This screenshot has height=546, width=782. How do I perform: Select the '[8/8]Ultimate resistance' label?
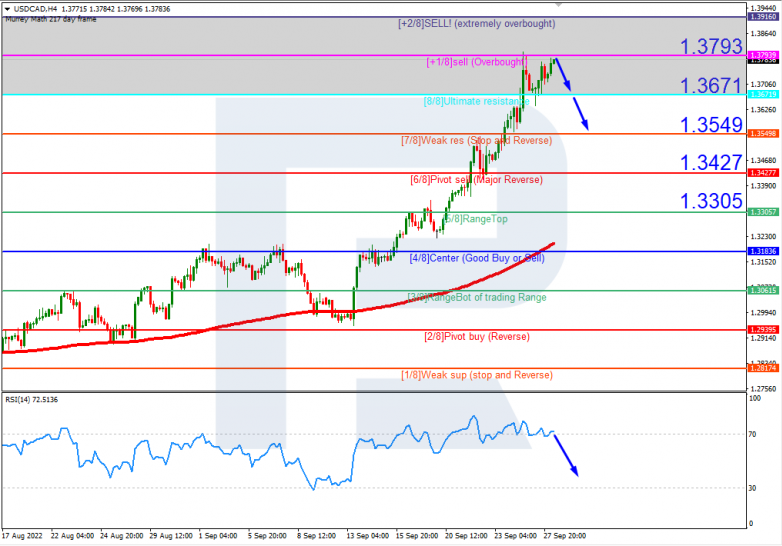point(476,101)
